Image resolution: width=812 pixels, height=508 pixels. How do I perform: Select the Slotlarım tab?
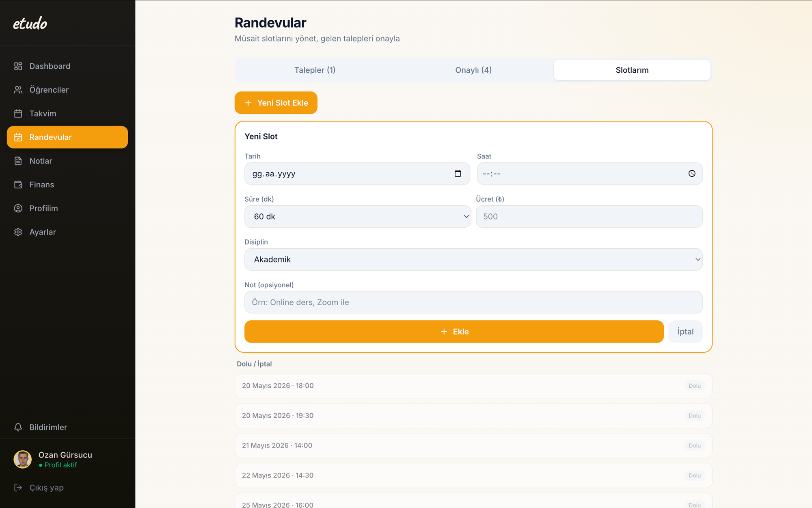coord(632,70)
